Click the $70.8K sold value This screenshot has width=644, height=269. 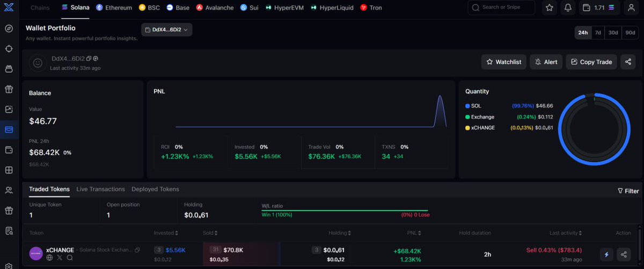coord(234,250)
